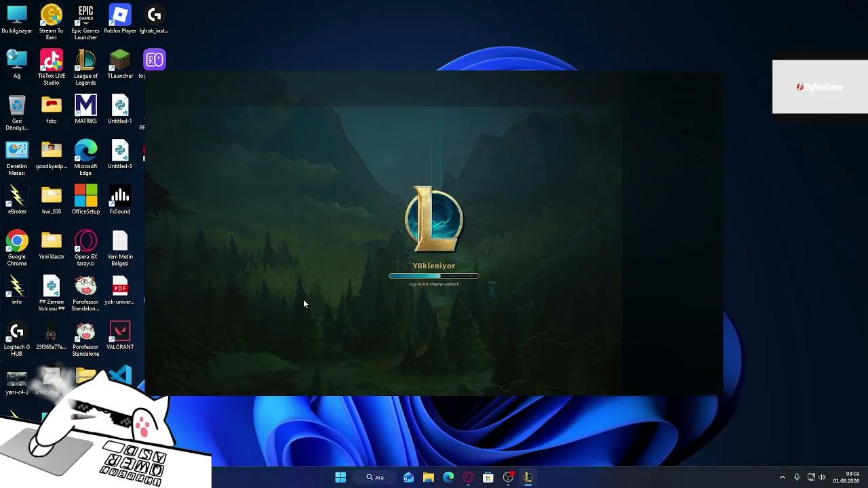
Task: Select the lghub_inst desktop icon
Action: click(x=154, y=20)
